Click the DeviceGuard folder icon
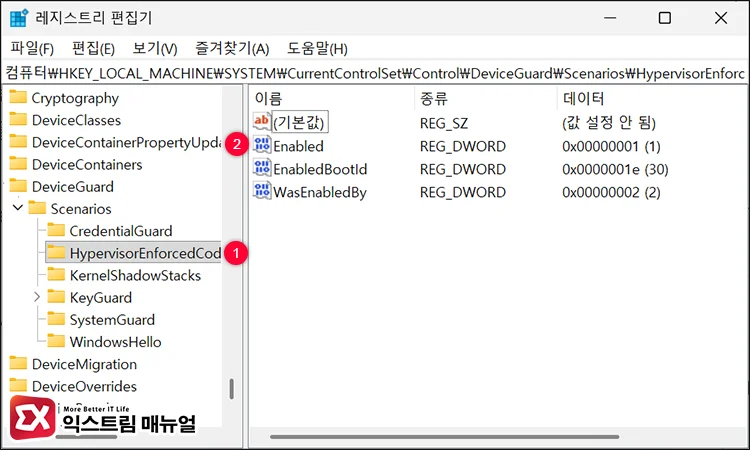The height and width of the screenshot is (450, 750). 18,186
